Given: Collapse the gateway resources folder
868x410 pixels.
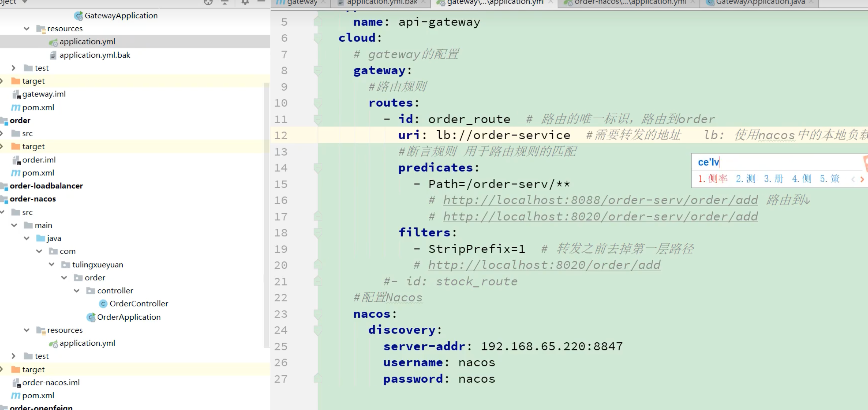Looking at the screenshot, I should click(x=27, y=29).
